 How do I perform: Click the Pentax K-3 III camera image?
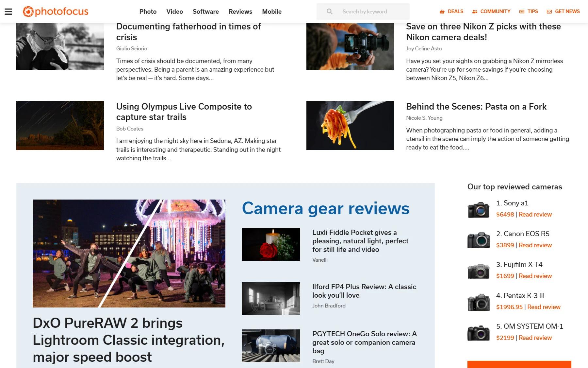tap(479, 302)
